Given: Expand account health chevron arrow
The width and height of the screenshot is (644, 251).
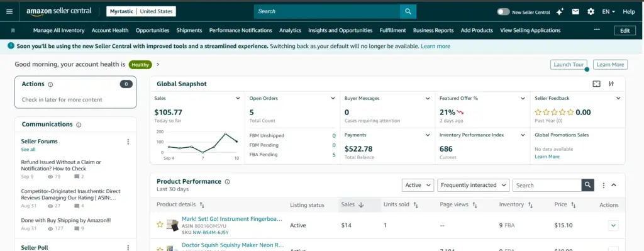Looking at the screenshot, I should (158, 65).
